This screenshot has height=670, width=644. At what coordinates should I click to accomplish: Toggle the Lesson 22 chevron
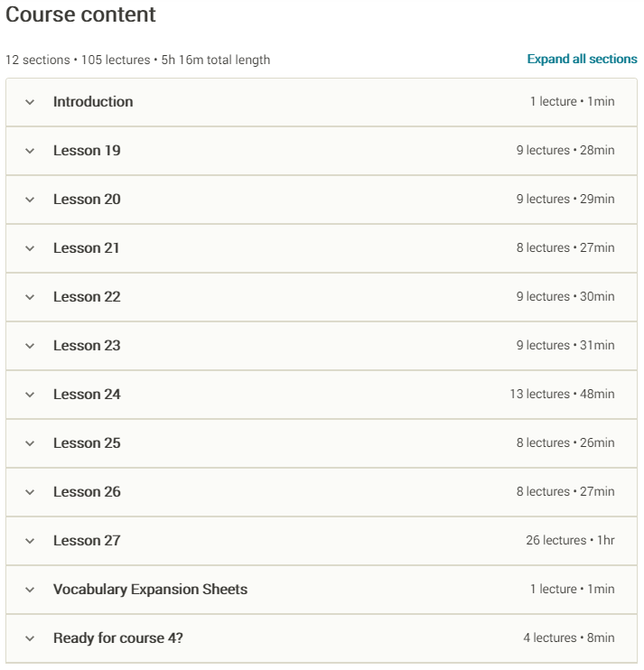click(30, 297)
